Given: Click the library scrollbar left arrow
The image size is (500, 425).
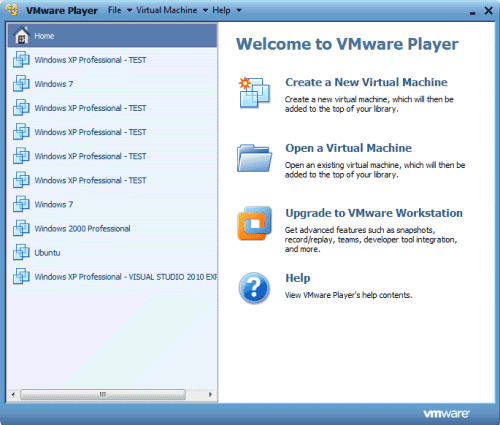Looking at the screenshot, I should tap(13, 394).
